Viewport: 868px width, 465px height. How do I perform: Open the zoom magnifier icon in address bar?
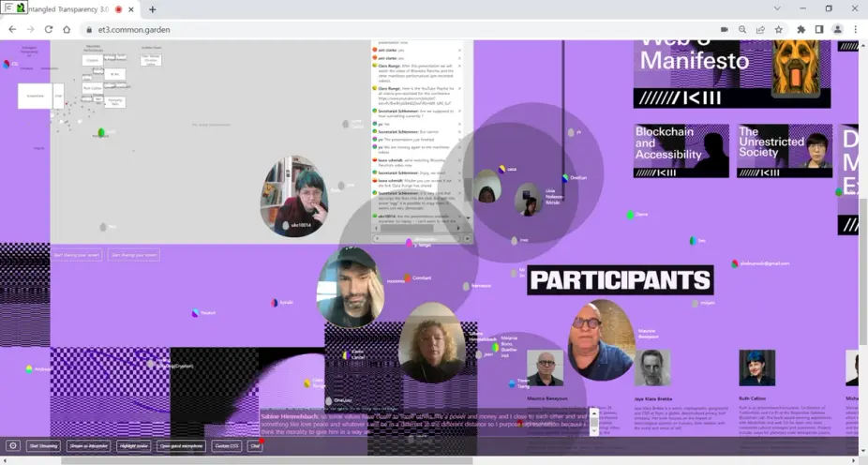pos(742,29)
